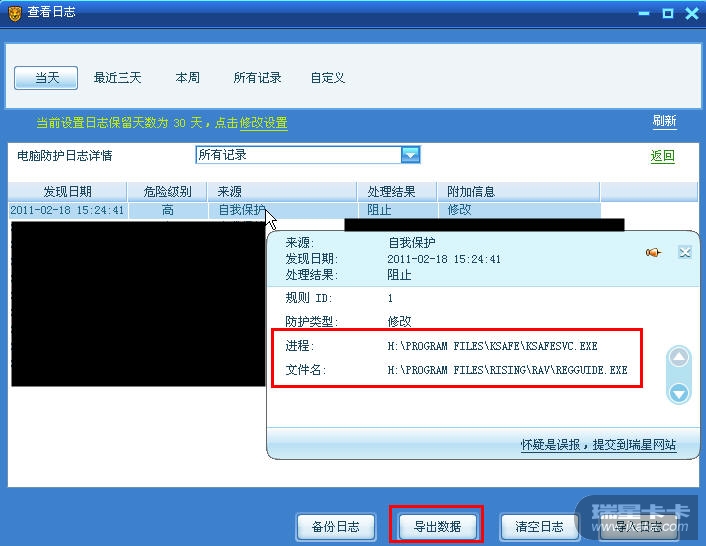Screen dimensions: 706x546
Task: Minimize the 查看日志 window
Action: click(644, 14)
